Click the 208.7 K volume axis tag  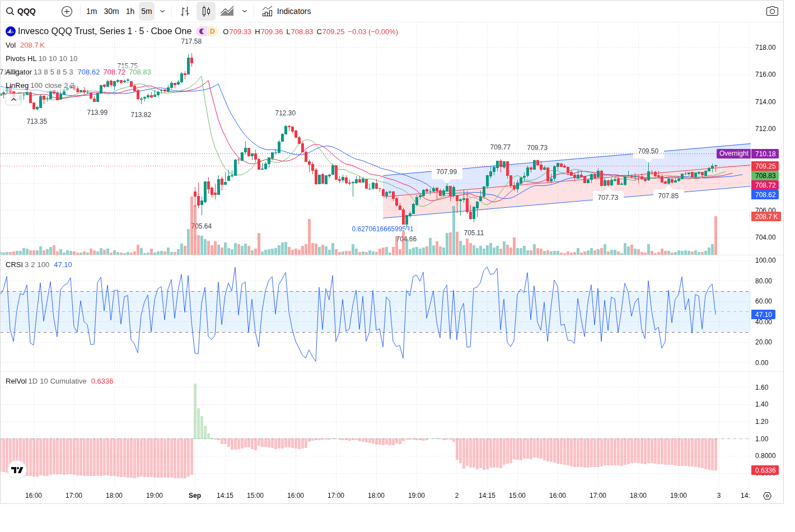pyautogui.click(x=766, y=216)
